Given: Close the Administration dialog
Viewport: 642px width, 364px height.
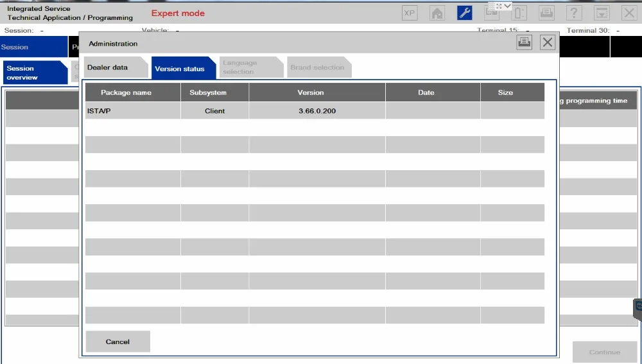Looking at the screenshot, I should pyautogui.click(x=548, y=42).
